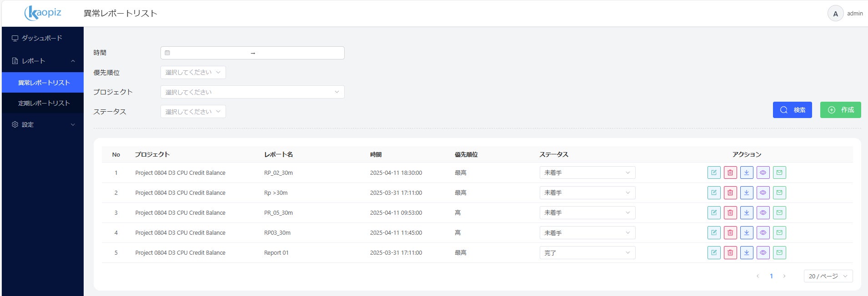This screenshot has width=868, height=296.
Task: Click the 作成 create button
Action: (x=841, y=110)
